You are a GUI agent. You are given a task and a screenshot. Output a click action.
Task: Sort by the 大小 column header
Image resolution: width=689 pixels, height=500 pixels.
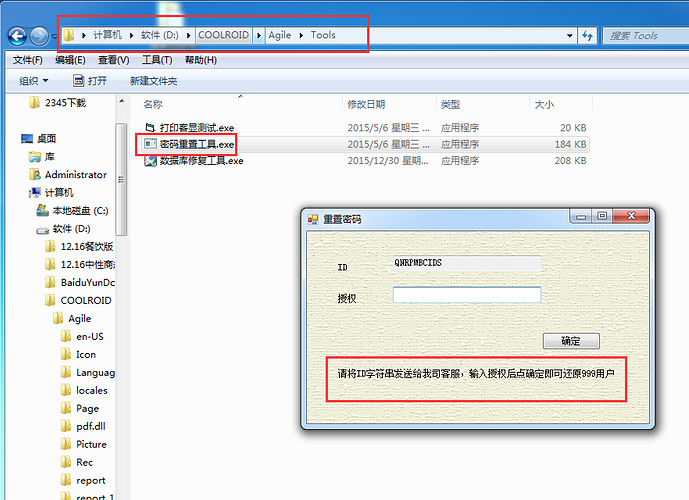tap(544, 105)
